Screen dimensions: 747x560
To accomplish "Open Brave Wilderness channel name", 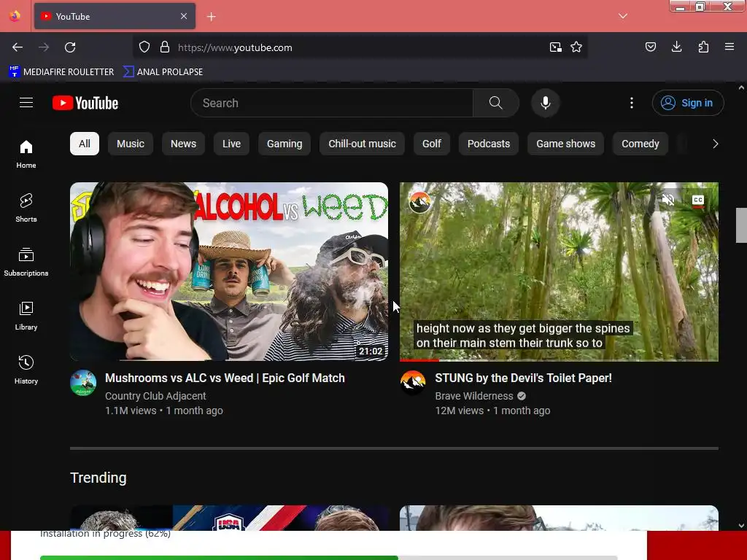I will (x=474, y=396).
